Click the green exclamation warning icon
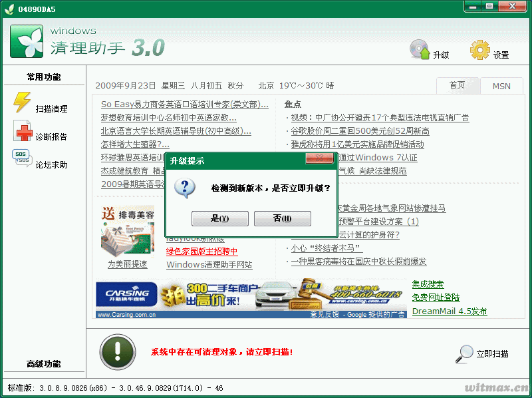 (x=118, y=352)
